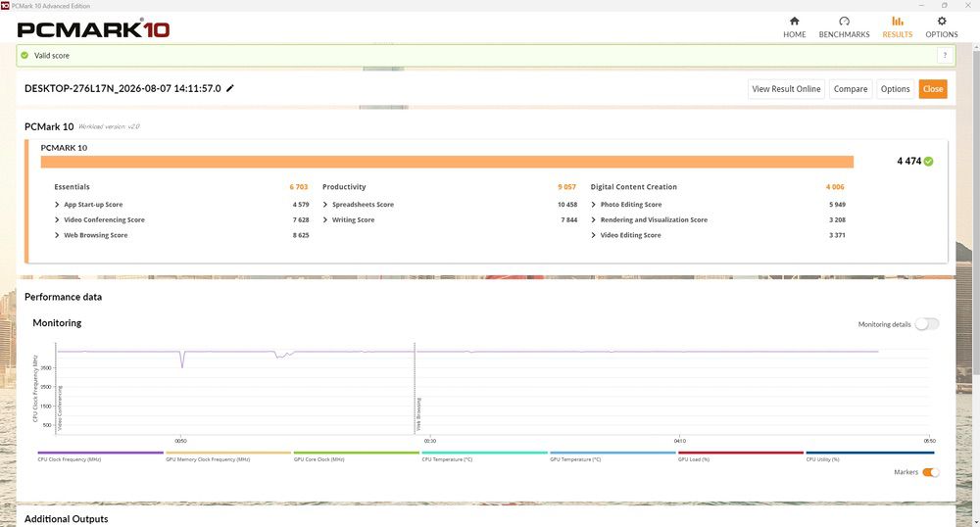Open the Options gear icon
This screenshot has height=527, width=980.
[x=941, y=22]
